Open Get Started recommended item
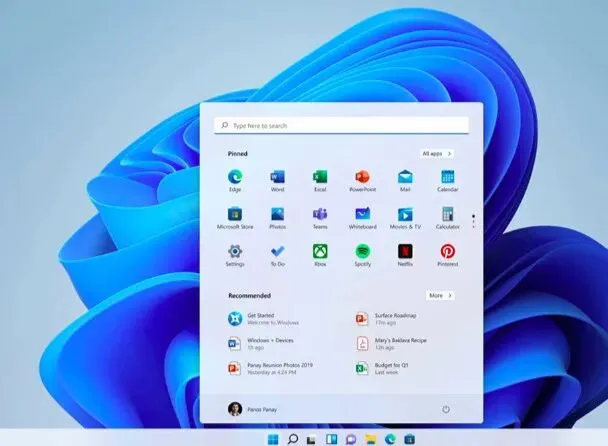 (263, 319)
